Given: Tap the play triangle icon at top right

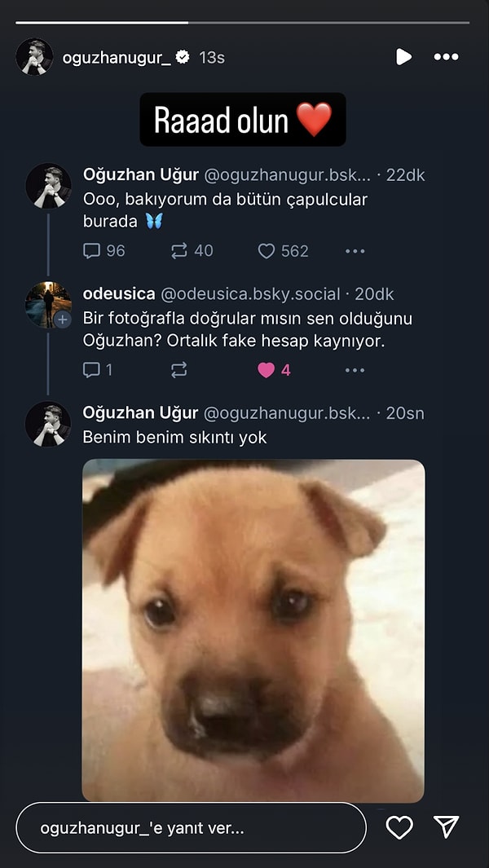Looking at the screenshot, I should pyautogui.click(x=403, y=57).
